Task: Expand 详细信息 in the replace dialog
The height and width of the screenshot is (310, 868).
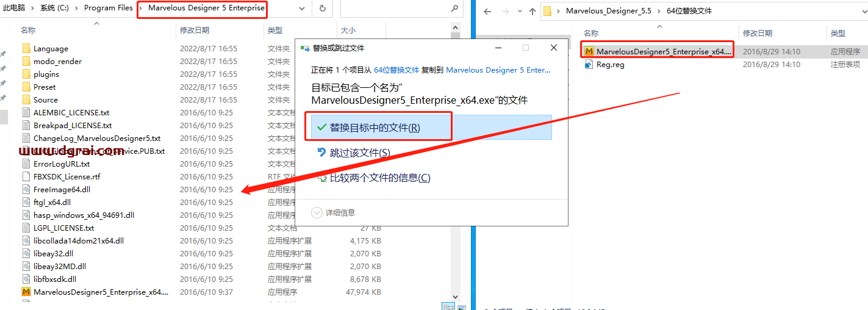Action: click(x=333, y=212)
